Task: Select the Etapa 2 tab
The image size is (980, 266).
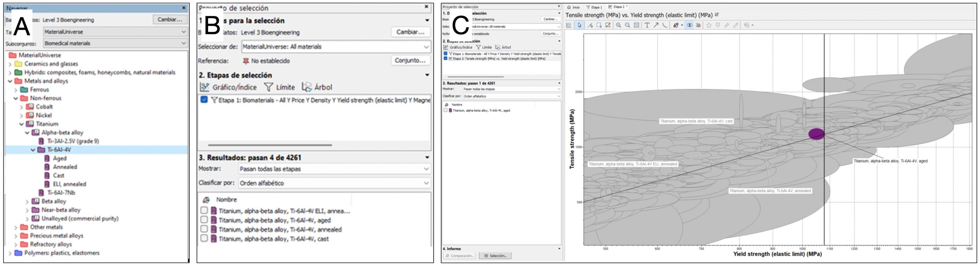Action: [617, 7]
